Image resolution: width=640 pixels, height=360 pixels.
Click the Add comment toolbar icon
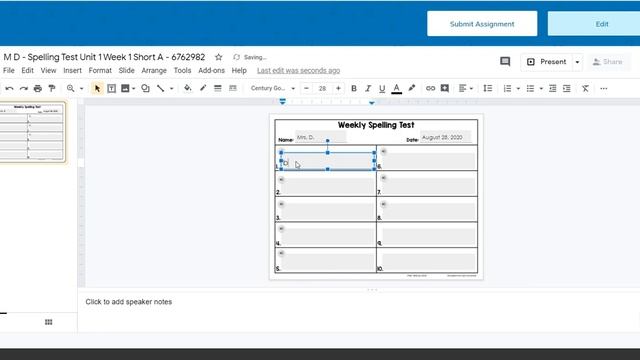(x=445, y=89)
